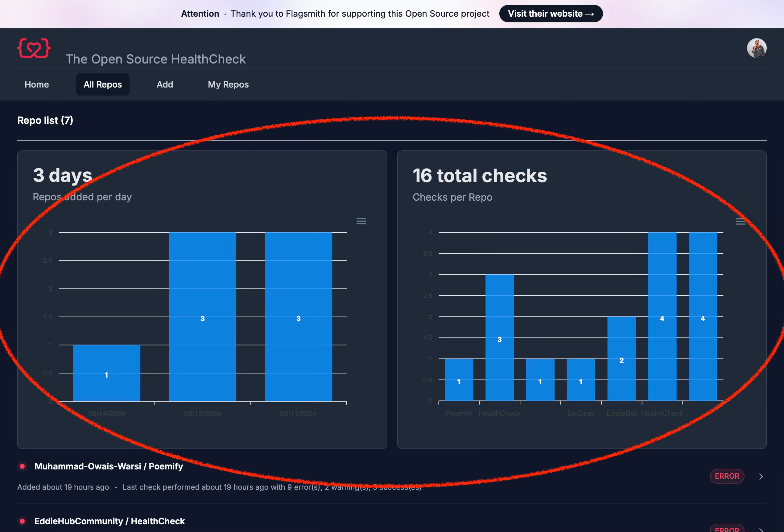This screenshot has width=784, height=532.
Task: Select the All Repos tab
Action: tap(103, 84)
